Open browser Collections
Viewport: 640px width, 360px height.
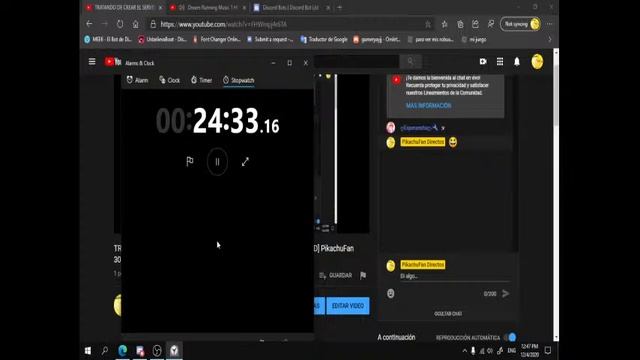460,24
